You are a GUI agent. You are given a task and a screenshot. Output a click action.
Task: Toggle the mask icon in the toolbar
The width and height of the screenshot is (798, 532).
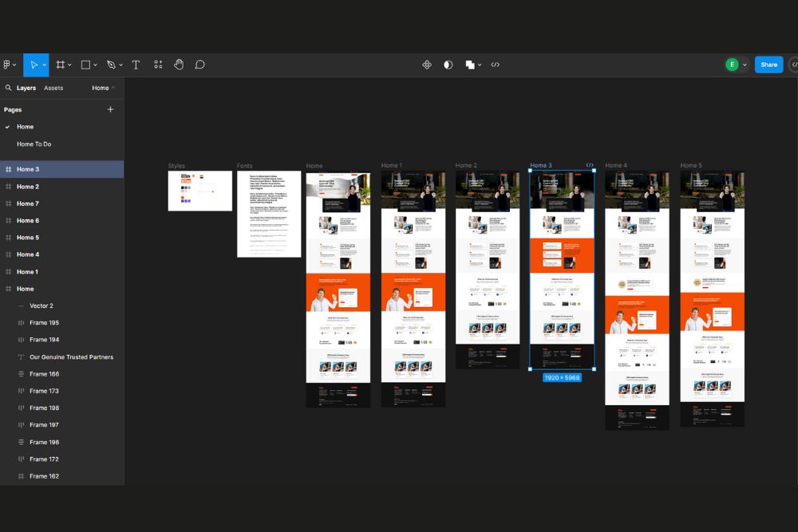coord(448,65)
